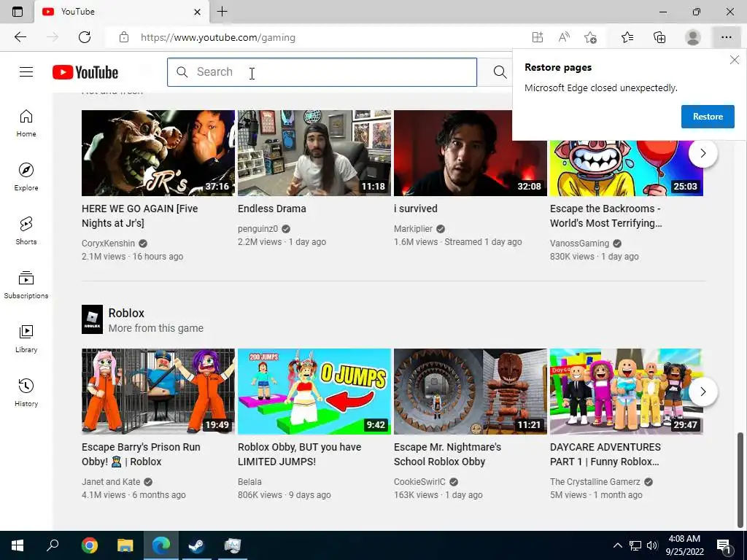This screenshot has height=560, width=747.
Task: Play Escape the Backrooms thumbnail
Action: [627, 168]
